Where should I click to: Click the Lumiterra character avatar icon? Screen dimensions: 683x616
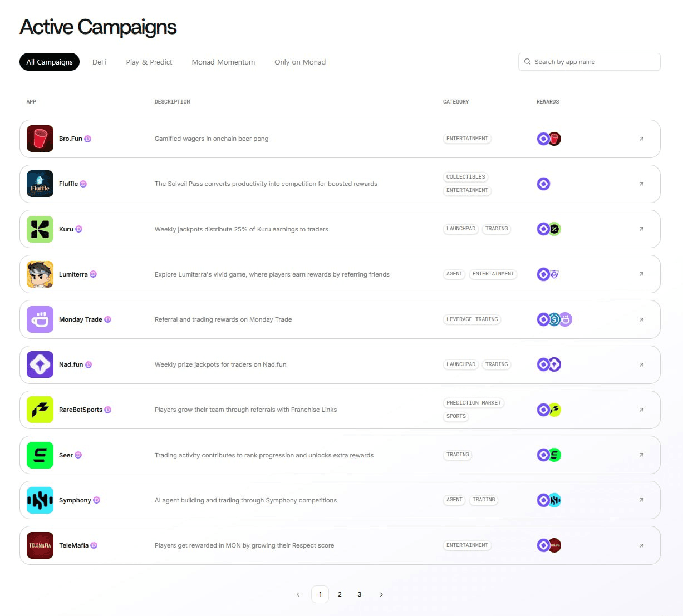click(40, 274)
